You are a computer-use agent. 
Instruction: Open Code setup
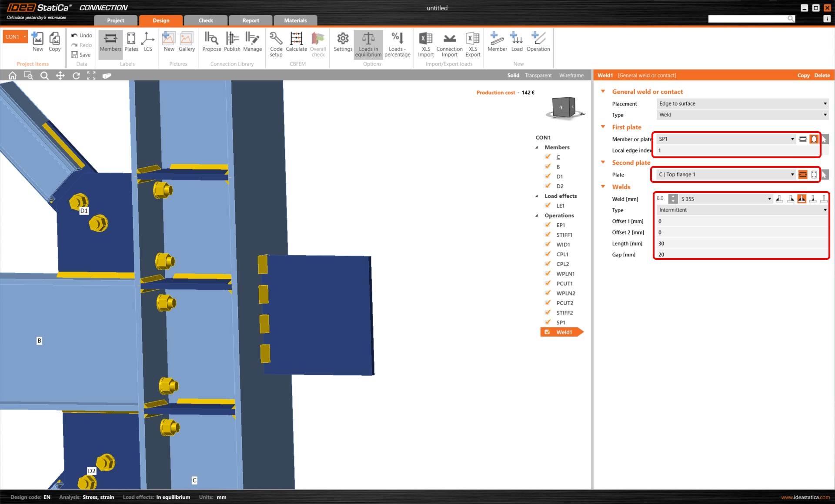click(x=276, y=43)
